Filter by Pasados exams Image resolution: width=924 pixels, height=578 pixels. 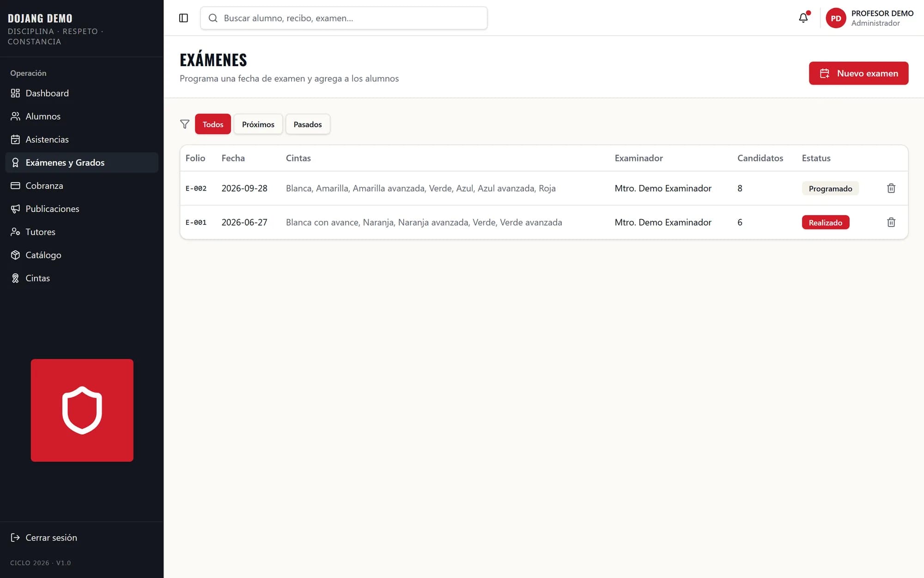click(308, 124)
